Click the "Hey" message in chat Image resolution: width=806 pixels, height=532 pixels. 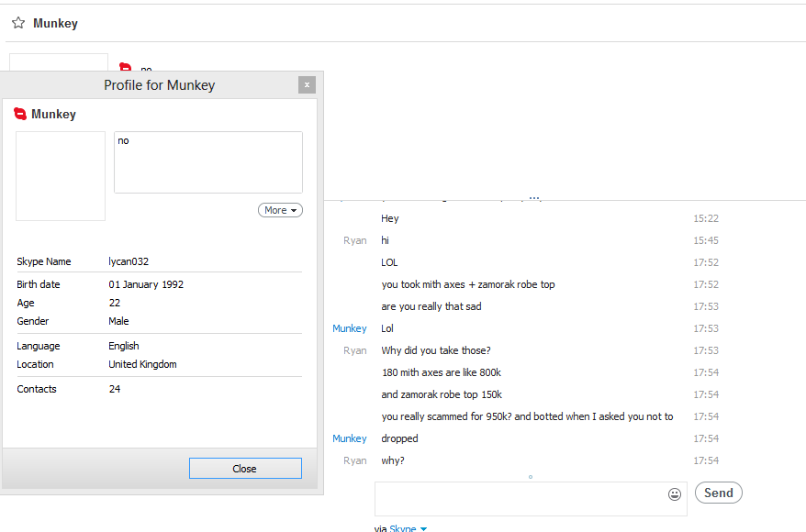pos(390,218)
